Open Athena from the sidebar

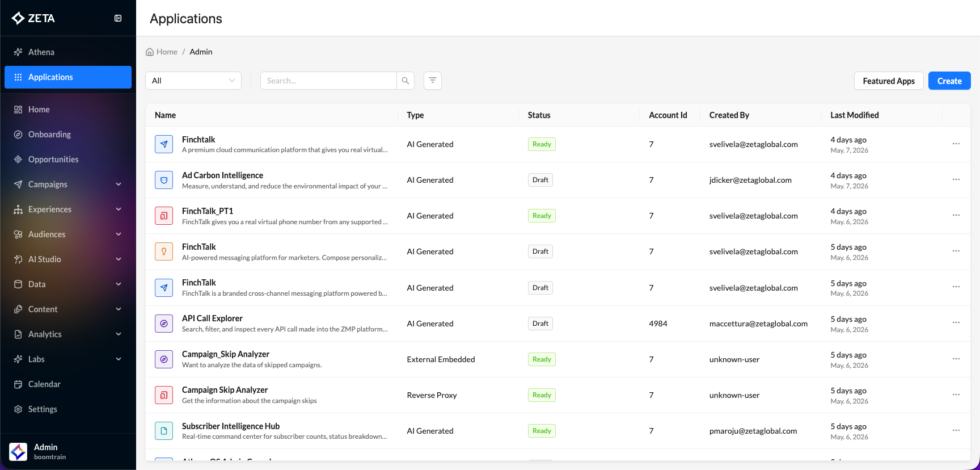[68, 52]
